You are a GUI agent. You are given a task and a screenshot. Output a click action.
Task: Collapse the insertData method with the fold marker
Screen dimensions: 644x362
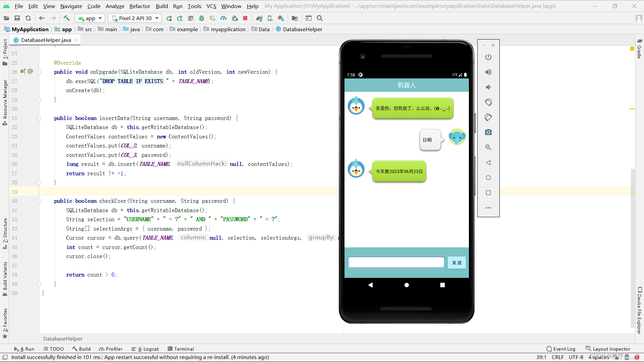(x=39, y=118)
